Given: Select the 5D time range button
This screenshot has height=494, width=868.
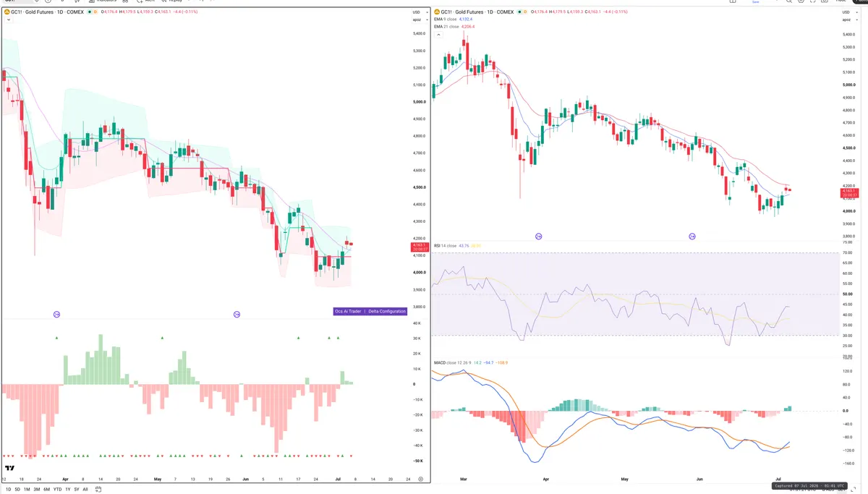Looking at the screenshot, I should point(17,489).
